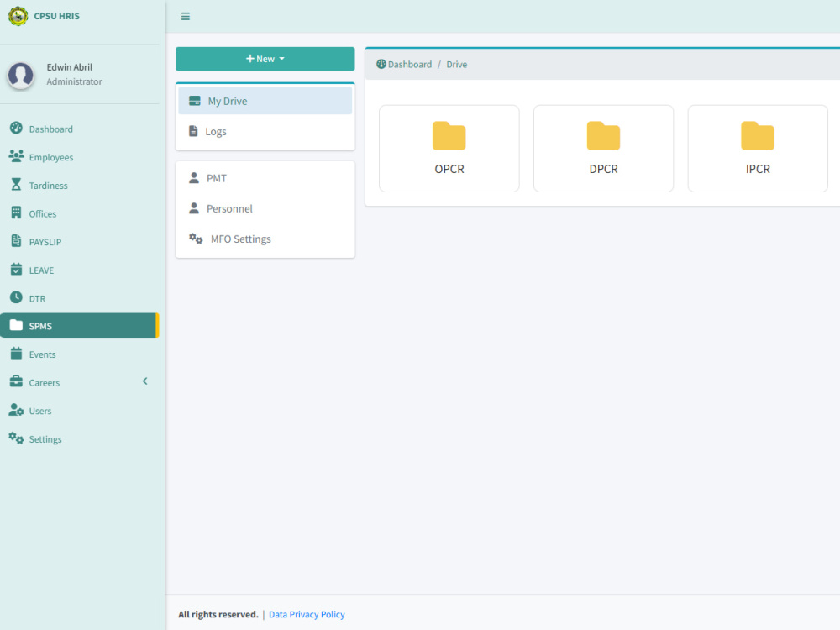Click the Personnel person icon
Screen dimensions: 840x630
coord(194,208)
